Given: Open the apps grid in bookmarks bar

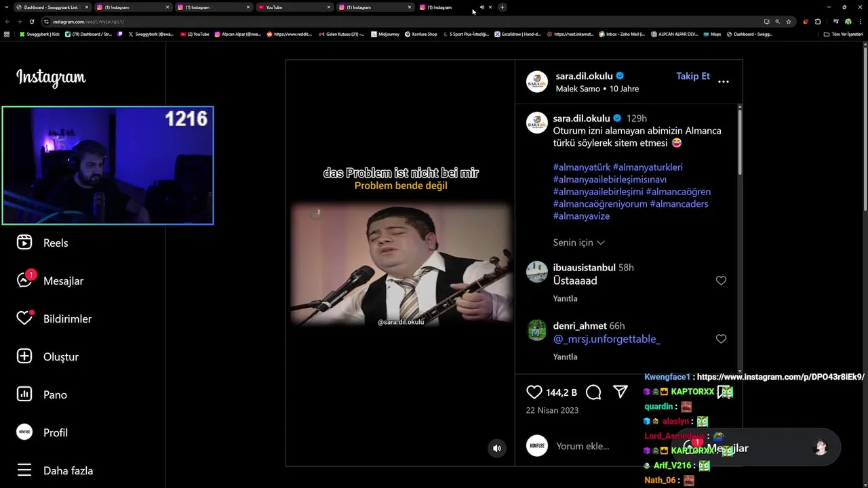Looking at the screenshot, I should click(7, 34).
